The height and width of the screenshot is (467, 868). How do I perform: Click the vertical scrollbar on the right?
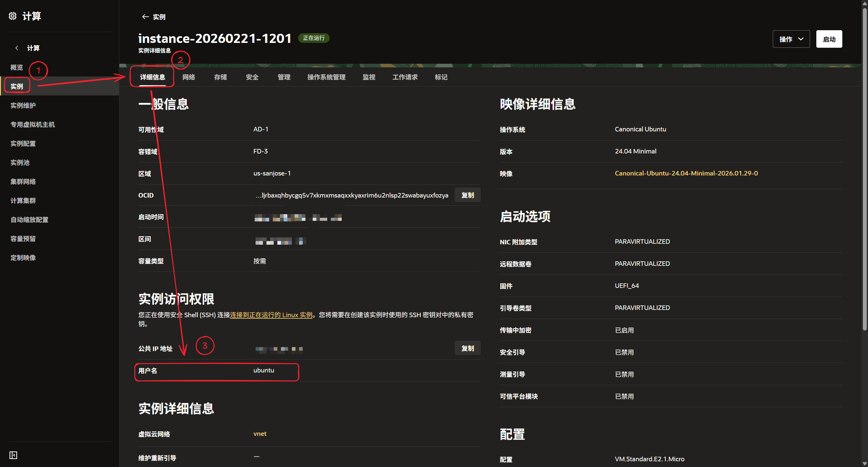pos(865,169)
